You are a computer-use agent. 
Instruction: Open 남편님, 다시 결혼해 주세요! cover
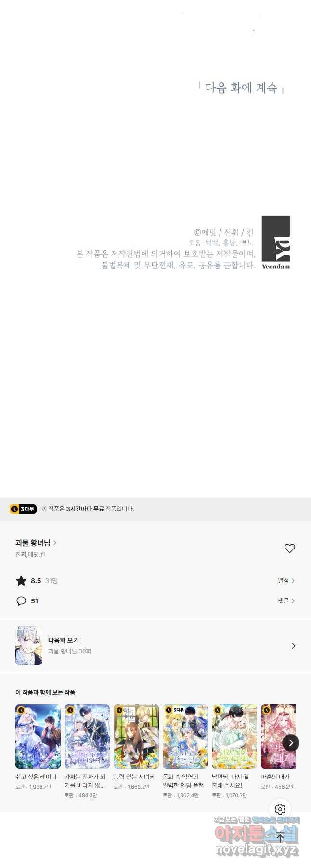pyautogui.click(x=234, y=737)
